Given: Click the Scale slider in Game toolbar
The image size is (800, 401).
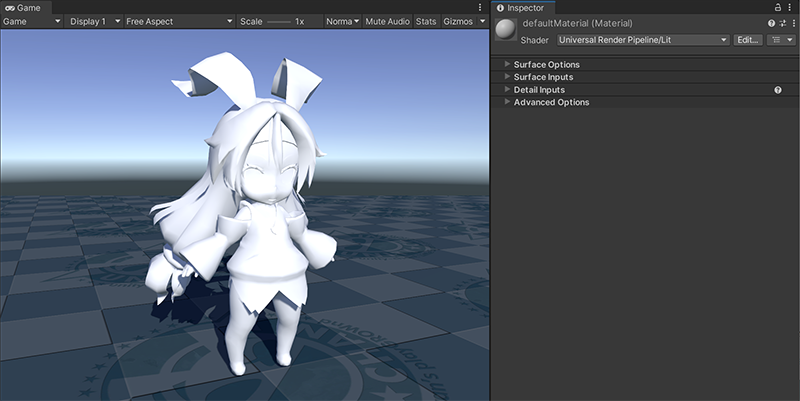Looking at the screenshot, I should tap(279, 21).
